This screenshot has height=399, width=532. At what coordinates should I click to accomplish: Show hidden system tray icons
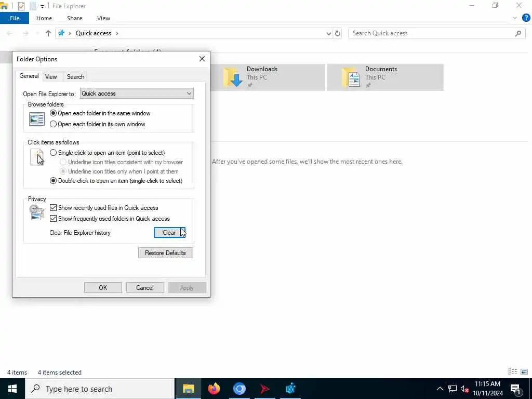[x=440, y=389]
